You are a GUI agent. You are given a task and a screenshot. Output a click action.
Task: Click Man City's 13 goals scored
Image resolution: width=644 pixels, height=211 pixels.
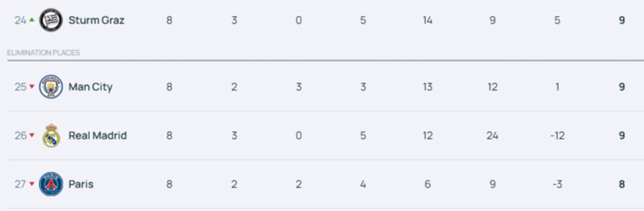tap(427, 87)
